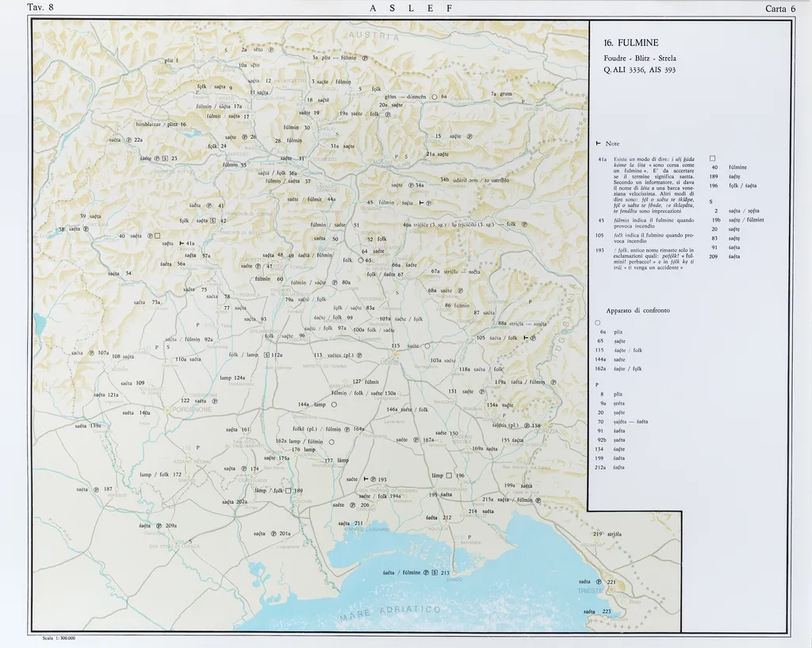Click the circled P beside point 22a
Viewport: 812px width, 648px height.
[x=128, y=140]
